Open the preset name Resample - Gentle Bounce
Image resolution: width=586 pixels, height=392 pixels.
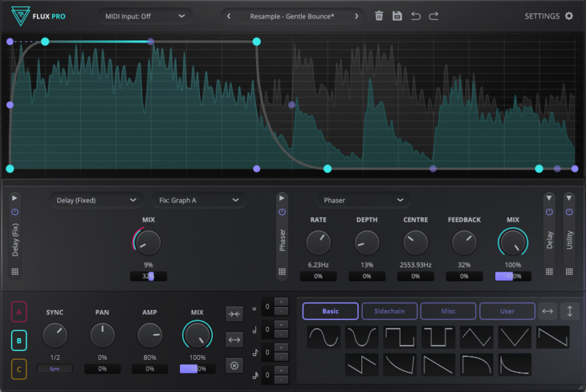pyautogui.click(x=292, y=16)
